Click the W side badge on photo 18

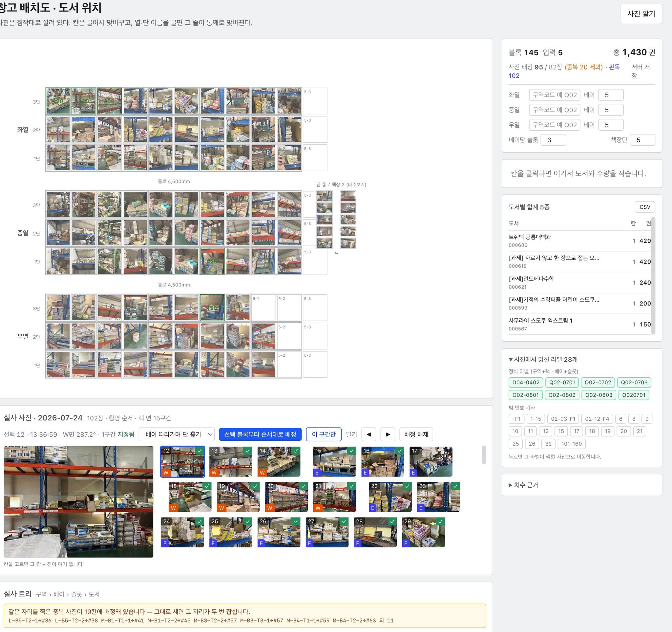tap(173, 508)
